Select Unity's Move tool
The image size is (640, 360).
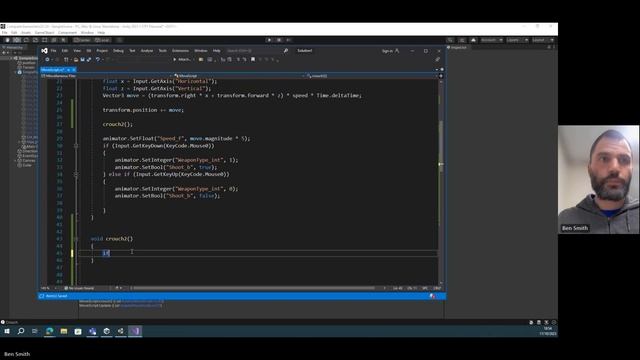[x=17, y=40]
